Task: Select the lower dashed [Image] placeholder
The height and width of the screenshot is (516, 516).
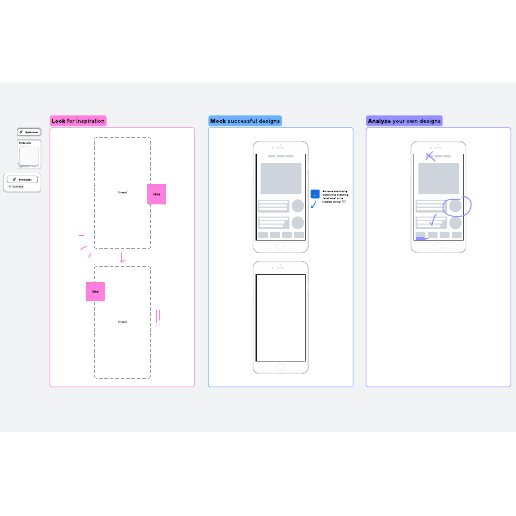Action: (x=122, y=322)
